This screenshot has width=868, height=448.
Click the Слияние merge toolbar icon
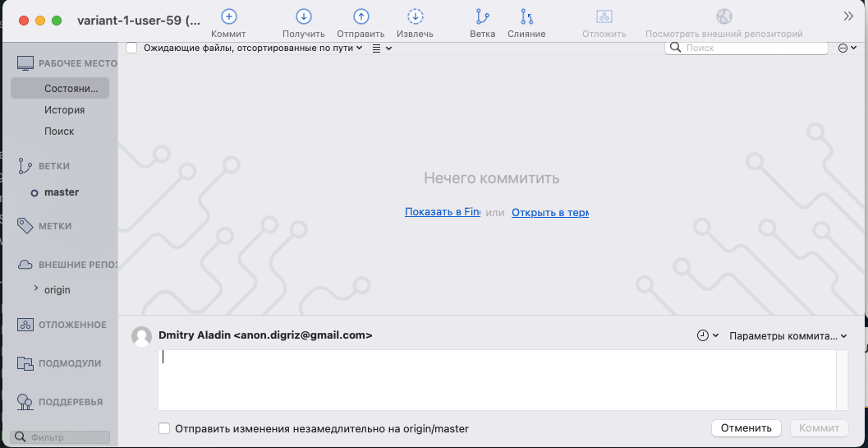(x=527, y=16)
